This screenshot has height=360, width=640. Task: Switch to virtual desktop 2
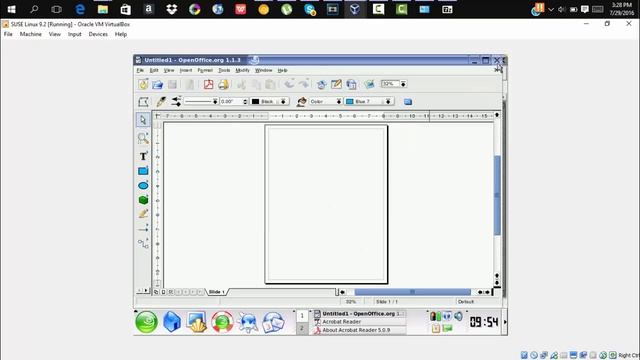click(302, 329)
